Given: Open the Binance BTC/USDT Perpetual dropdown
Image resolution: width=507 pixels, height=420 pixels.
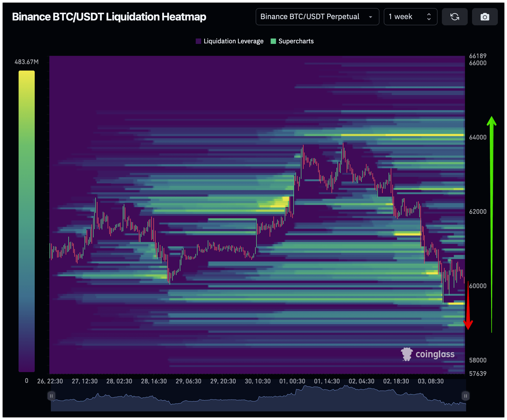Looking at the screenshot, I should point(317,17).
